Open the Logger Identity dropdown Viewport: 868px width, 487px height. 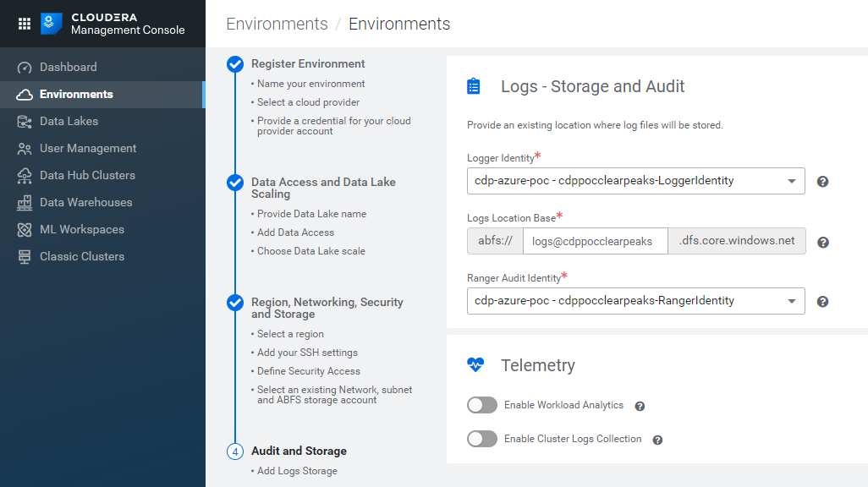coord(636,181)
